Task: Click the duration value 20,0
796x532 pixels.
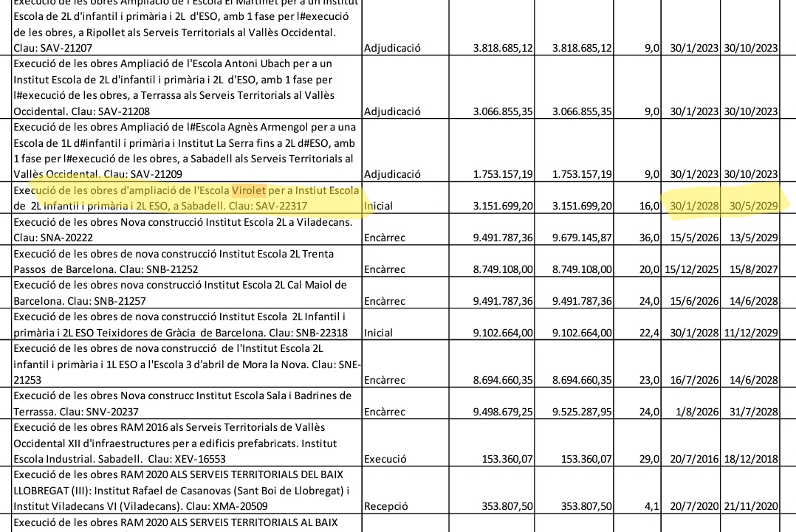Action: tap(649, 269)
